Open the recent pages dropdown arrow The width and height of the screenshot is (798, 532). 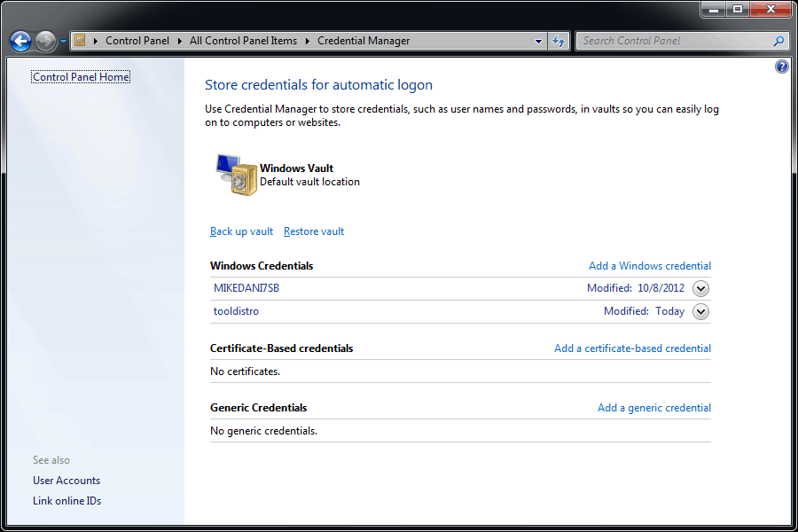point(63,42)
